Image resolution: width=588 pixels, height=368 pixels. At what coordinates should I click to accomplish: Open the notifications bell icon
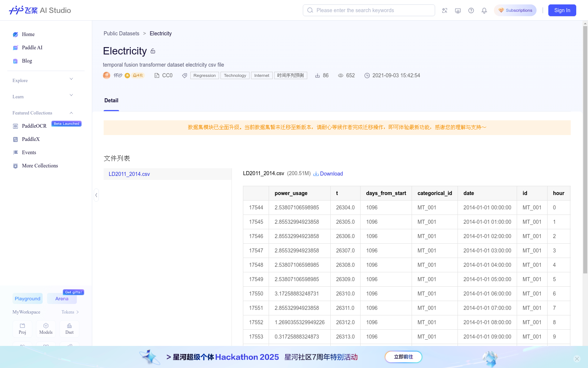pos(484,10)
